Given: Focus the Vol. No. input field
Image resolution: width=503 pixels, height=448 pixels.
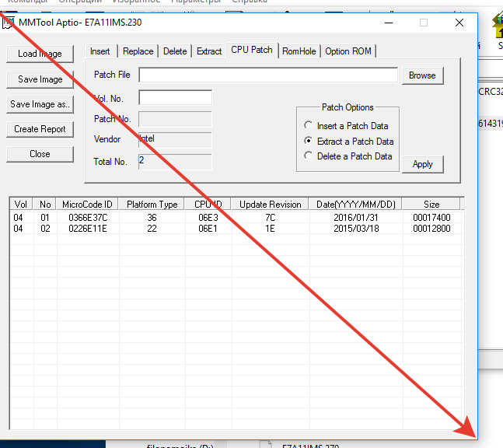Looking at the screenshot, I should [175, 97].
